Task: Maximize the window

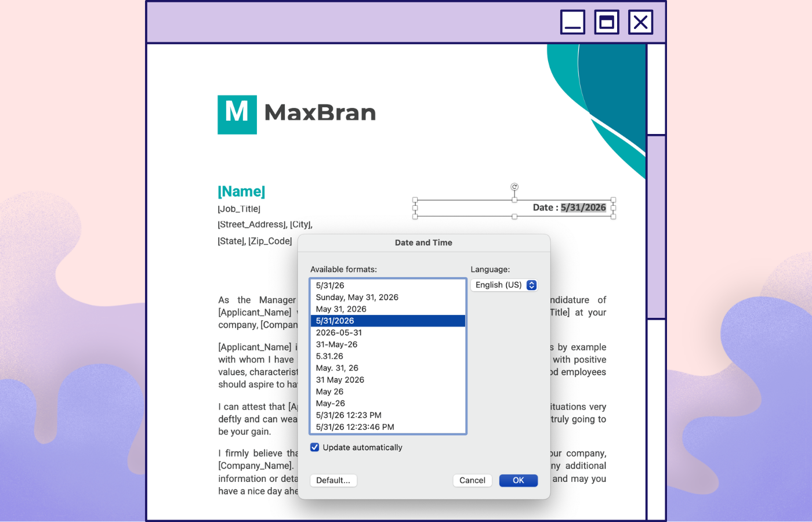Action: point(607,22)
